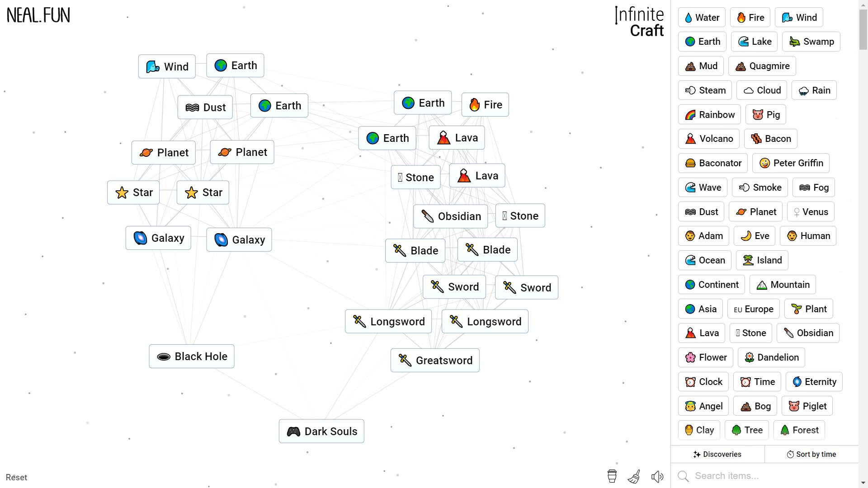Click the Dark Souls game controller icon
This screenshot has width=868, height=488.
tap(294, 432)
